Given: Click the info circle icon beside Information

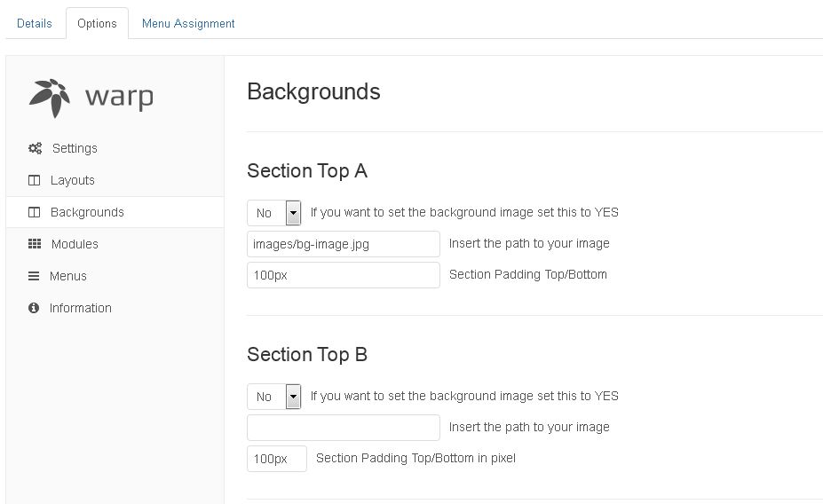Looking at the screenshot, I should (34, 308).
